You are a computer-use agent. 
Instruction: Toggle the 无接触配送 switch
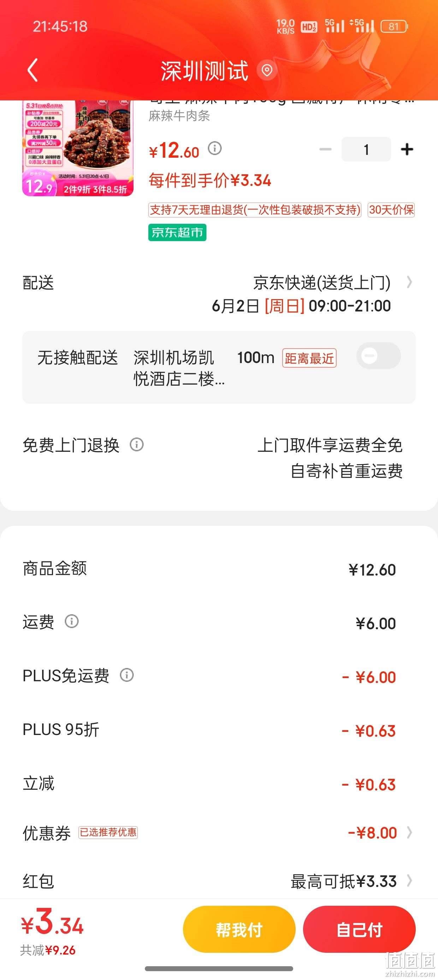pyautogui.click(x=378, y=356)
